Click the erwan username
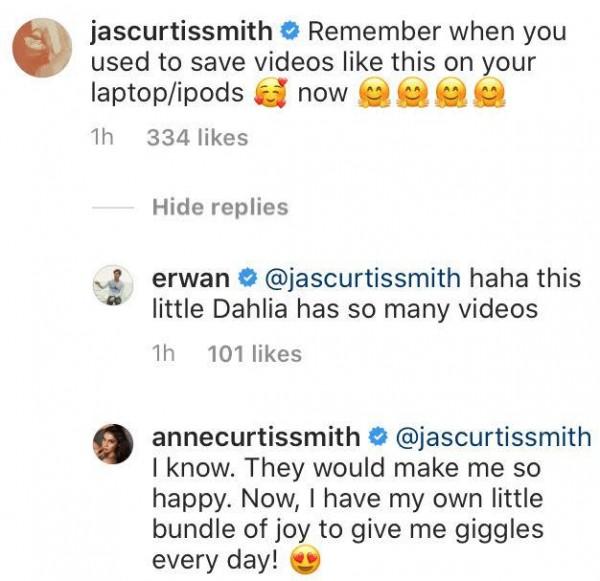Screen dimensions: 600x581 click(191, 279)
